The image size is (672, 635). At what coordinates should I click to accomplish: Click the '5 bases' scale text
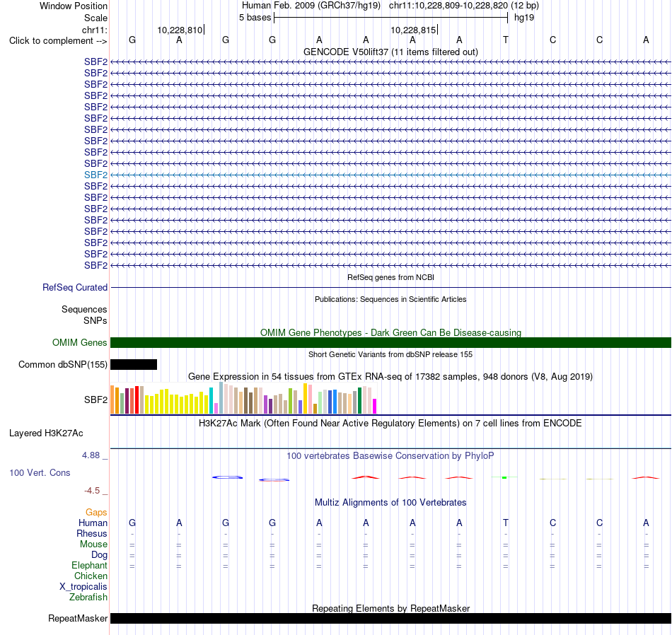[255, 18]
